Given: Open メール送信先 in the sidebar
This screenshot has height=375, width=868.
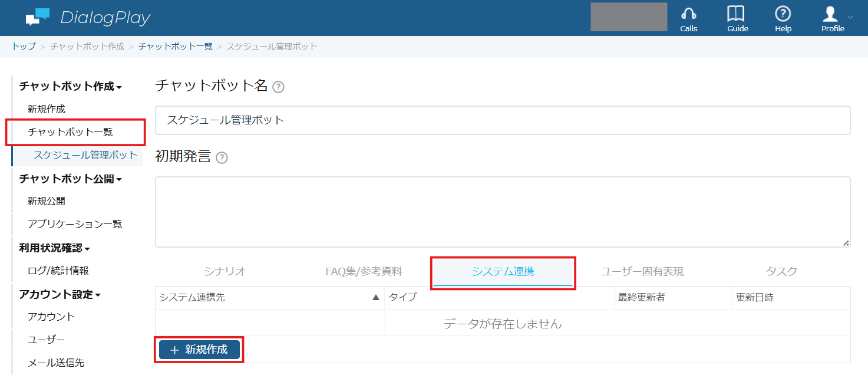Looking at the screenshot, I should click(x=56, y=363).
